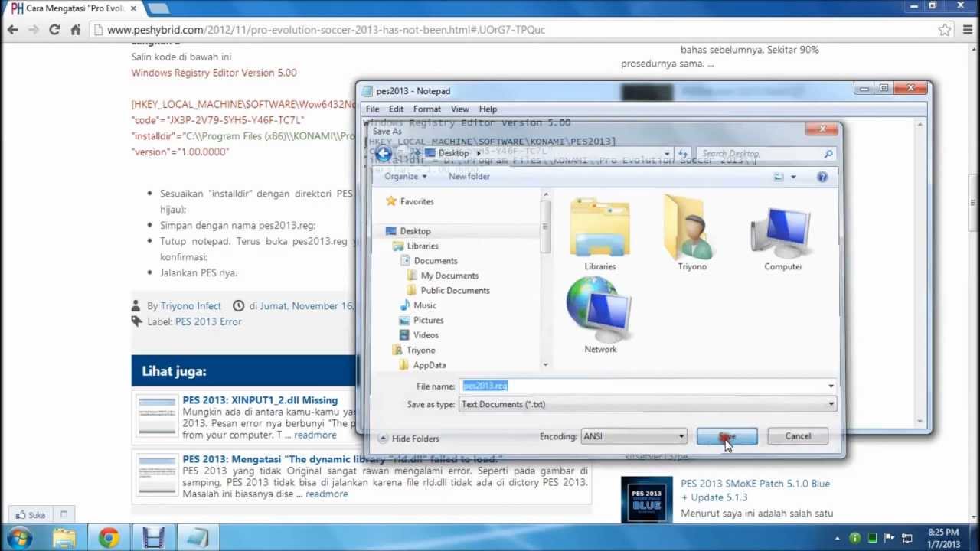Click the navigation pane scrollbar up arrow
Image resolution: width=980 pixels, height=551 pixels.
(x=546, y=195)
